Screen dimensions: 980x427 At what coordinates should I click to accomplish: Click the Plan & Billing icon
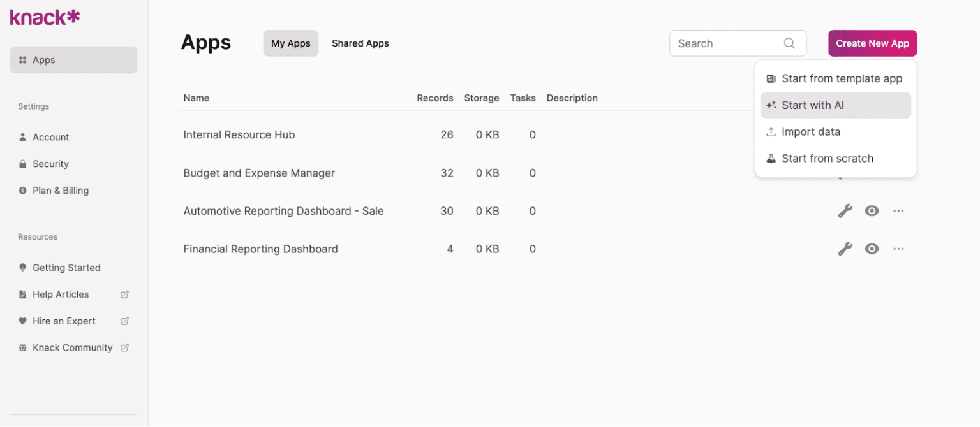pyautogui.click(x=22, y=191)
